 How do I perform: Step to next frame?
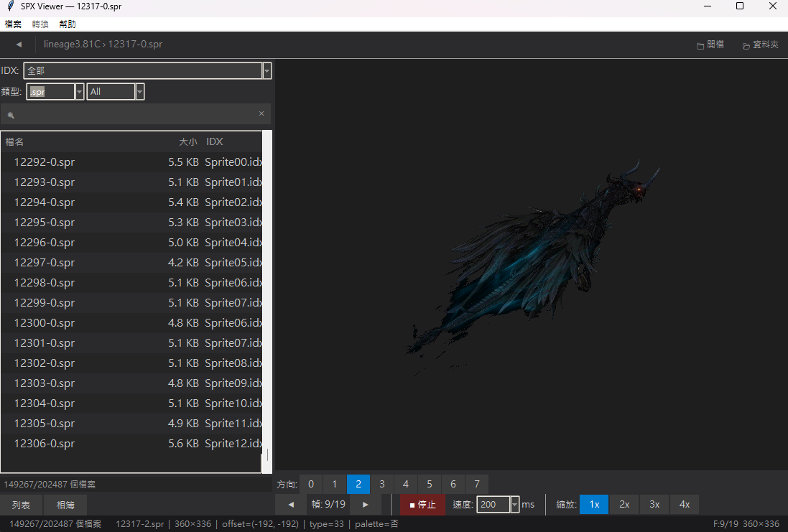pyautogui.click(x=366, y=505)
